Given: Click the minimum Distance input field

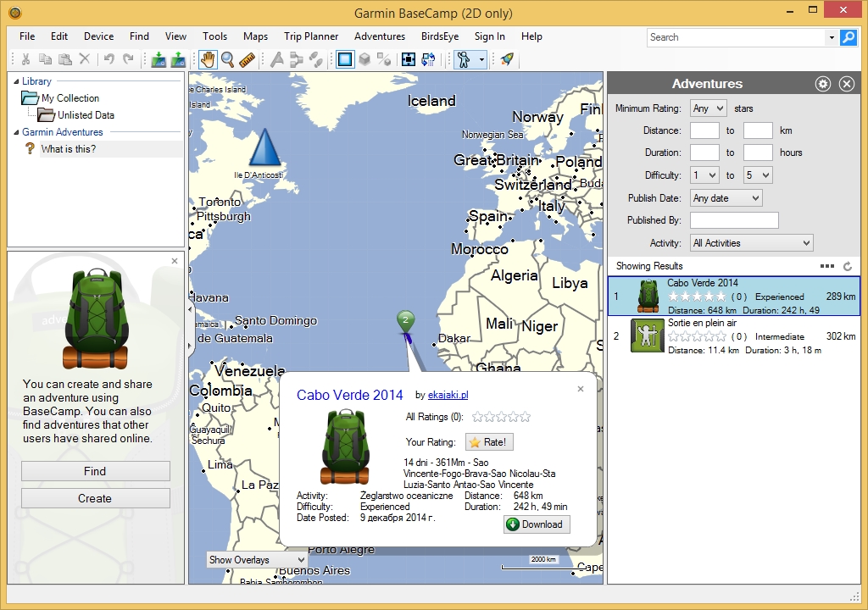Looking at the screenshot, I should point(704,130).
